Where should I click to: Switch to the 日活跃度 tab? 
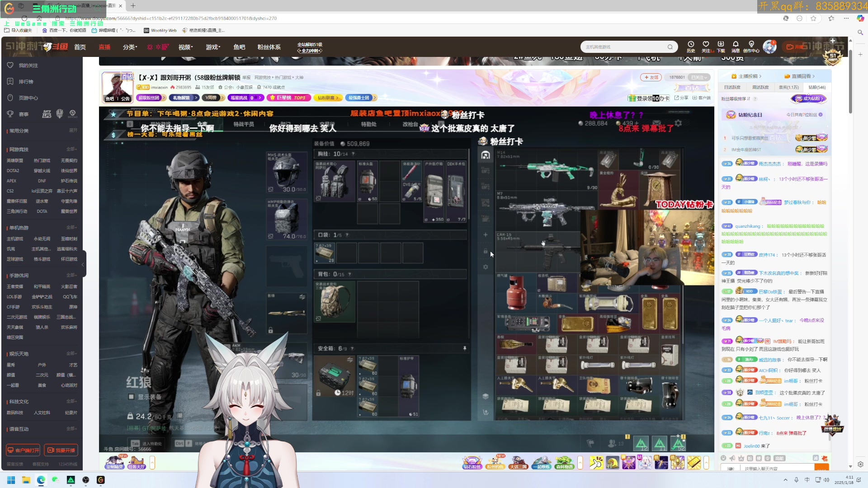coord(732,88)
